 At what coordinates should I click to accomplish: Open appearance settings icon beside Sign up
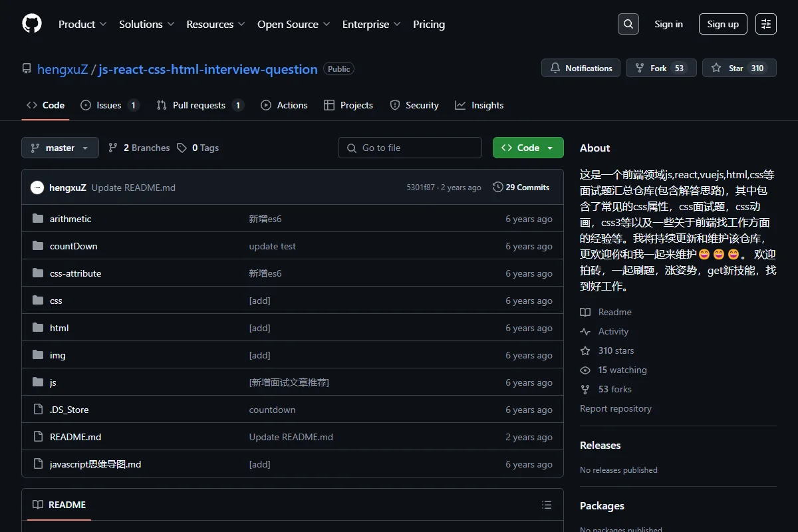coord(766,24)
